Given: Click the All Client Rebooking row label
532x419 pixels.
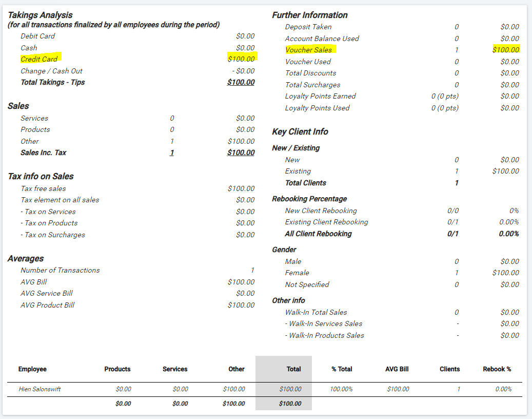Looking at the screenshot, I should click(x=318, y=234).
